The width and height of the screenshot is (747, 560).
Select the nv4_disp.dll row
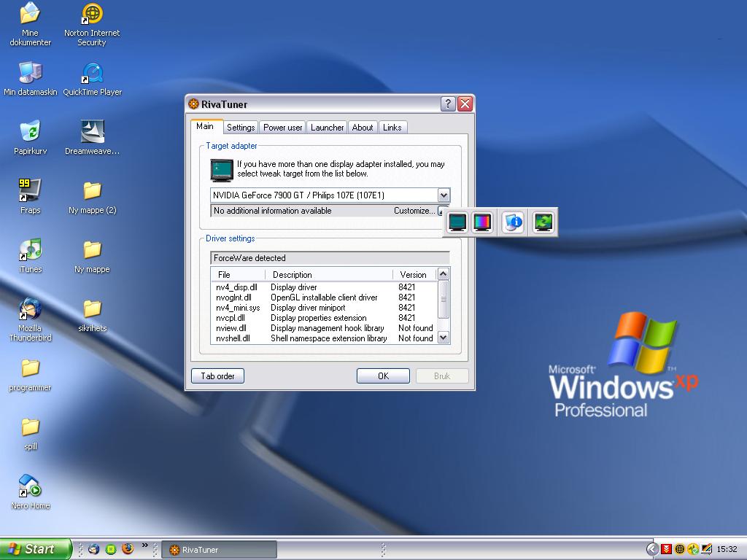(x=324, y=287)
